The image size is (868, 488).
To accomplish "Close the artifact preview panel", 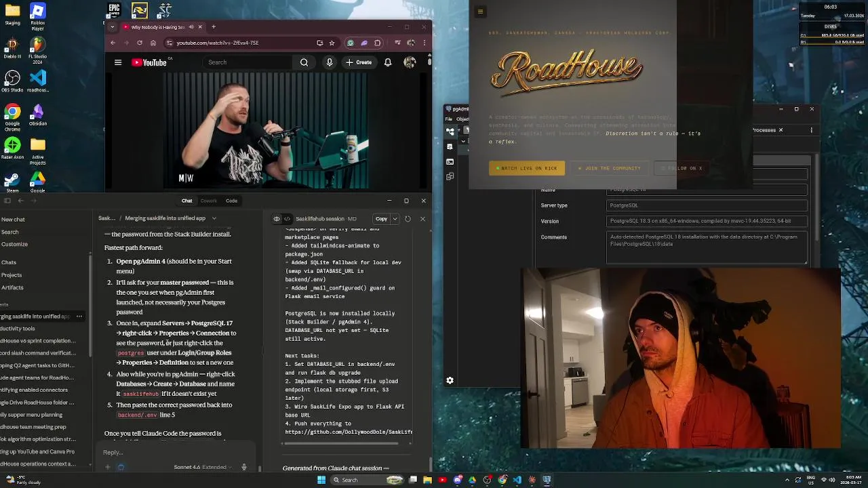I will (x=422, y=219).
